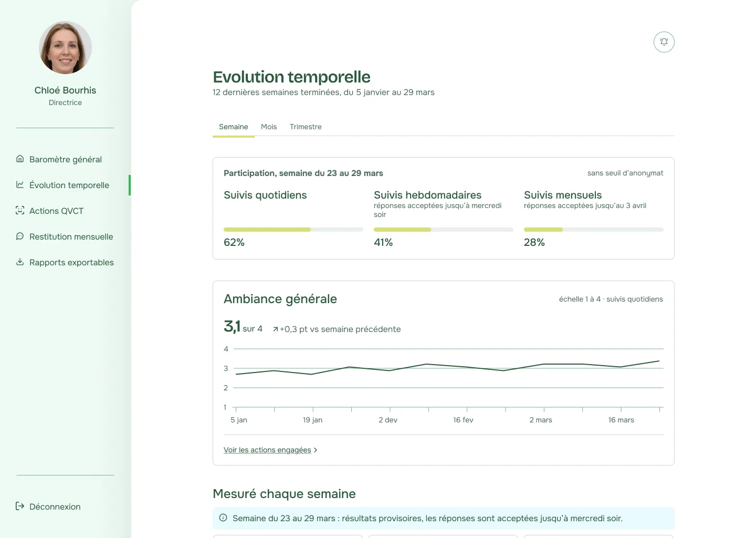The width and height of the screenshot is (756, 538).
Task: Click the 'échelle 1 à 4 · suivis quotidiens' note
Action: click(611, 299)
